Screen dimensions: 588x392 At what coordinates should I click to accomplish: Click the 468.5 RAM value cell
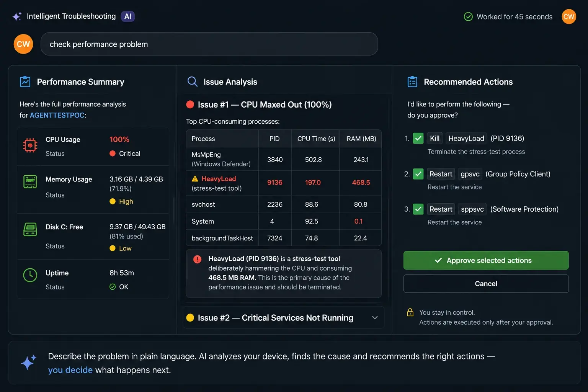click(x=361, y=183)
